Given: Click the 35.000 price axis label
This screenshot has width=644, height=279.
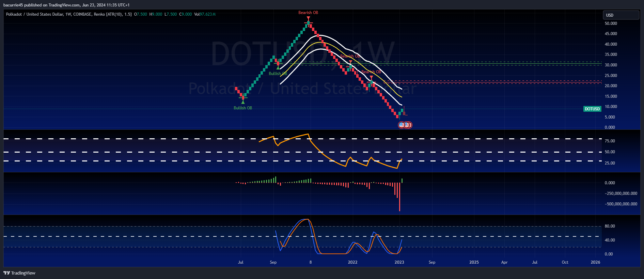Looking at the screenshot, I should [611, 55].
